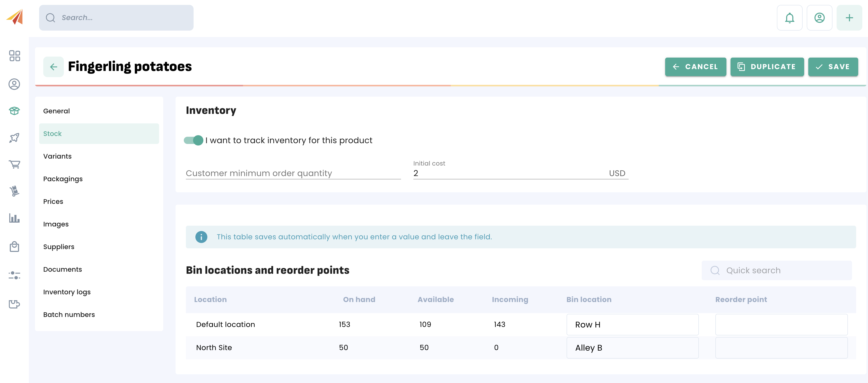
Task: Click the Customer minimum order quantity field
Action: 293,173
